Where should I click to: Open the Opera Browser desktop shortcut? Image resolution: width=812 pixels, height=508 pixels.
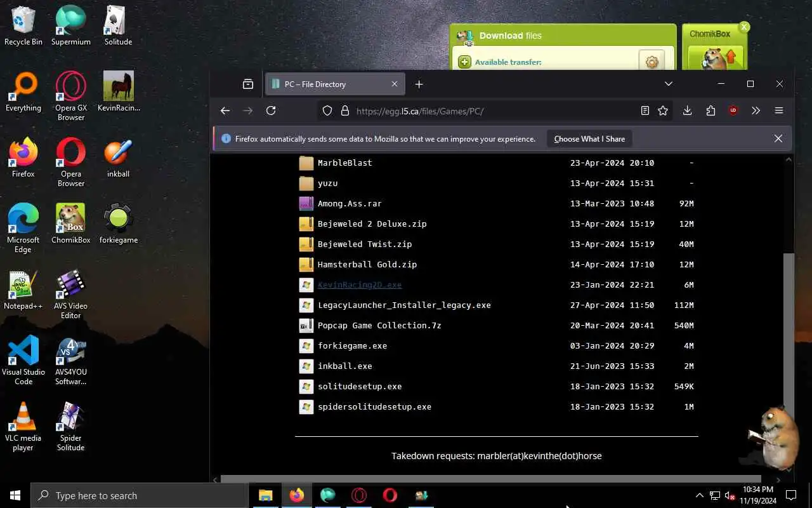pos(71,163)
